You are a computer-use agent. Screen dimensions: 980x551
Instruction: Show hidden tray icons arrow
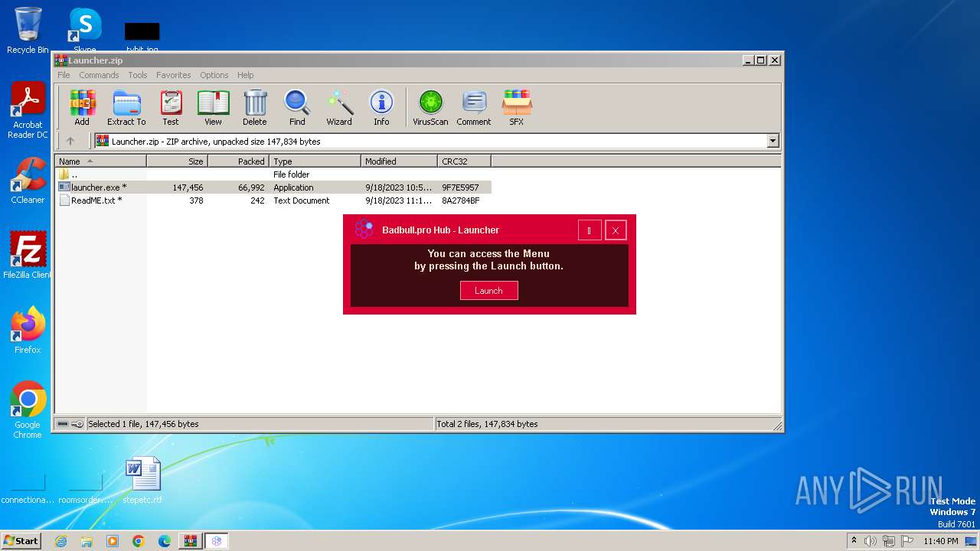coord(854,541)
